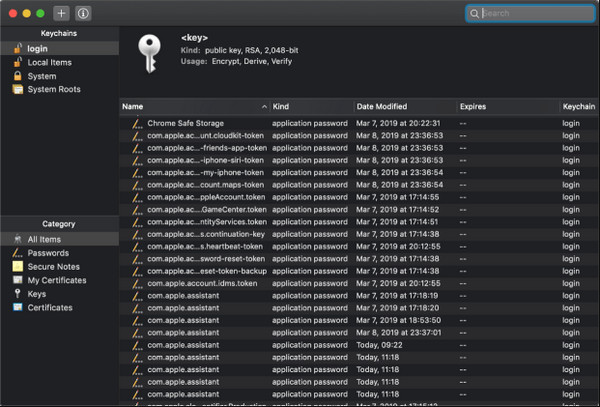Sort items by Date Modified column
The image size is (600, 407).
point(403,105)
